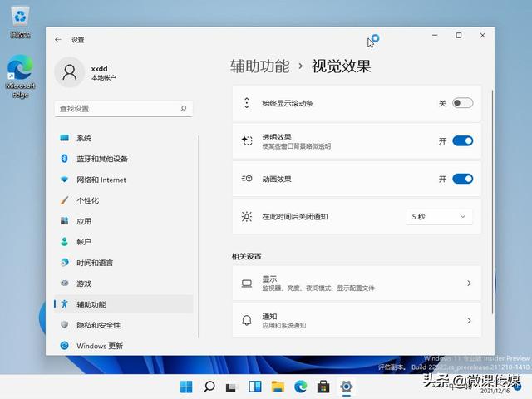Select 帐户 label in sidebar
Image resolution: width=532 pixels, height=399 pixels.
point(84,242)
